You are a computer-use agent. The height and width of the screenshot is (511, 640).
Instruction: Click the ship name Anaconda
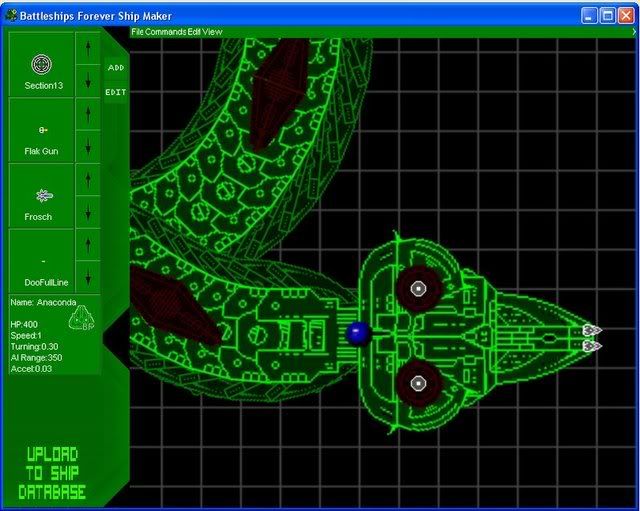coord(56,302)
